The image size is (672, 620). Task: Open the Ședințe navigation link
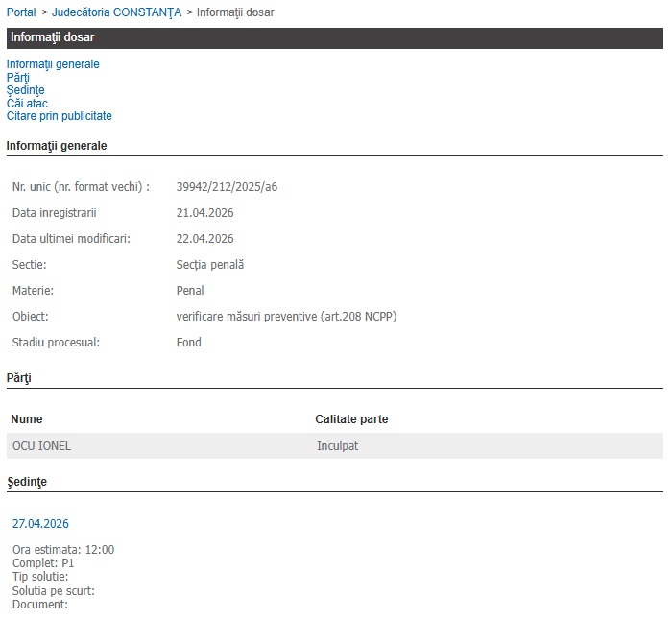pyautogui.click(x=26, y=90)
